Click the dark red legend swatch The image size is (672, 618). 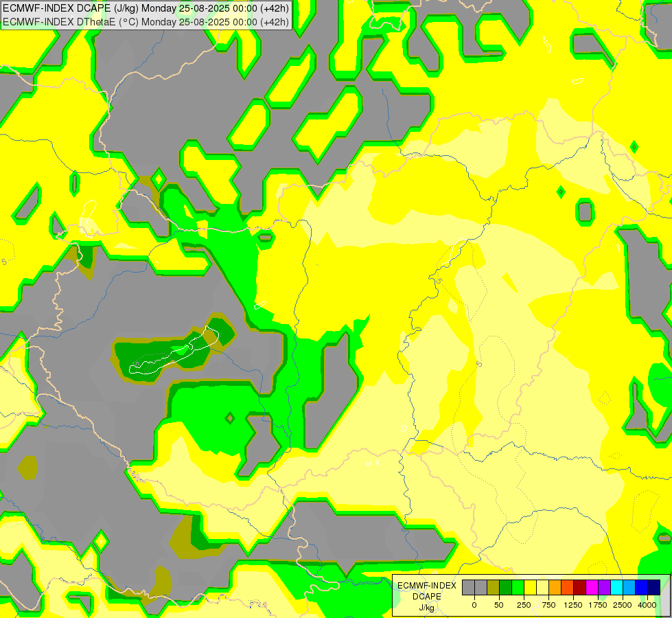(580, 587)
